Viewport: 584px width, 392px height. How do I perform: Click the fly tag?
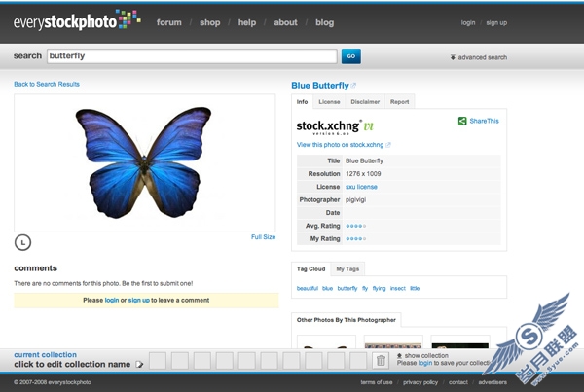(x=365, y=288)
